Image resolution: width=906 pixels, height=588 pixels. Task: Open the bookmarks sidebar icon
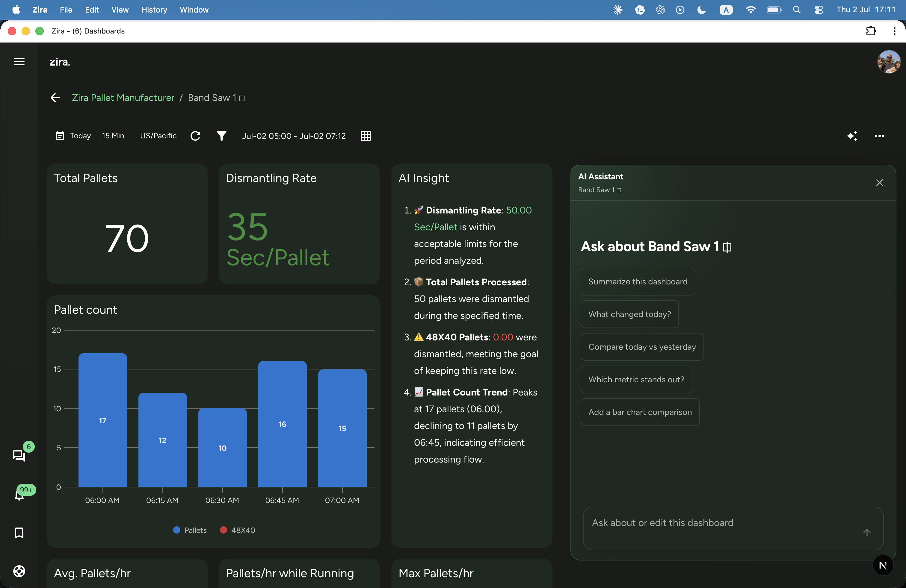(x=19, y=533)
